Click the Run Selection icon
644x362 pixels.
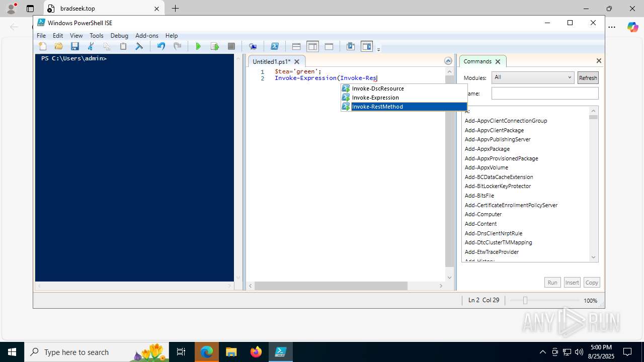coord(215,46)
